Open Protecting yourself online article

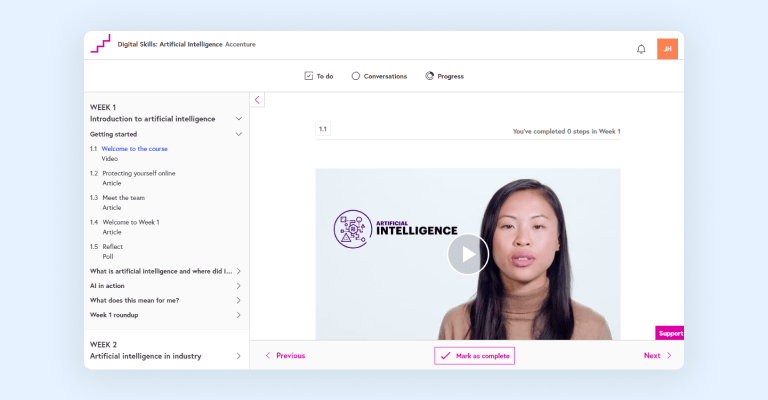tap(138, 173)
